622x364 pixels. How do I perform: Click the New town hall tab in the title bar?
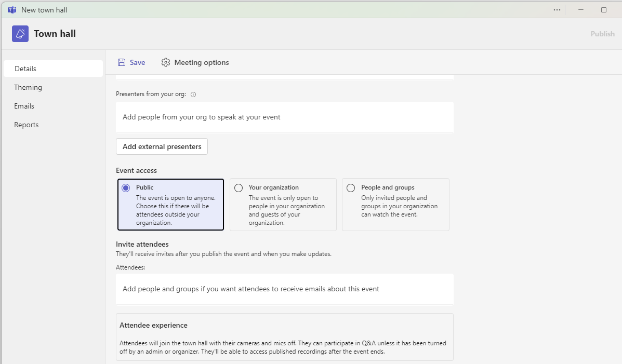(44, 9)
